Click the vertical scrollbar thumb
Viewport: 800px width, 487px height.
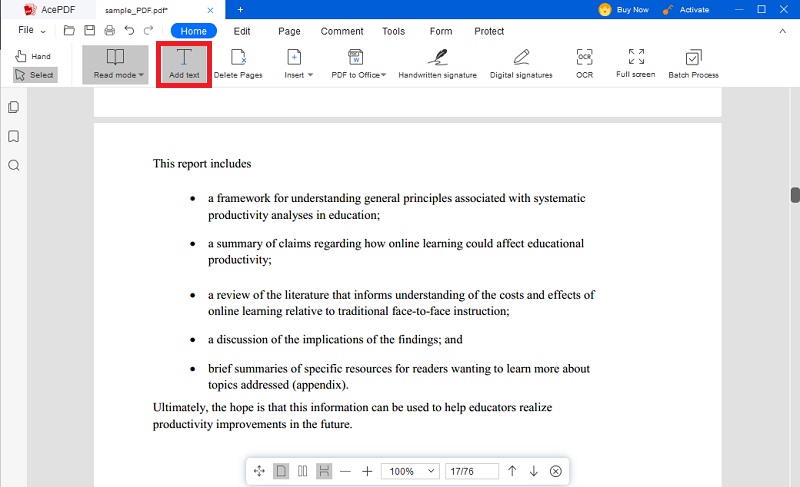(x=795, y=195)
